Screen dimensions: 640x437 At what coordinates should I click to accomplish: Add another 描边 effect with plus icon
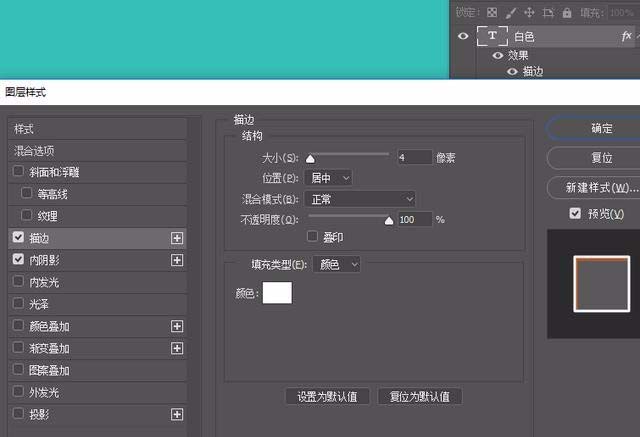click(177, 238)
